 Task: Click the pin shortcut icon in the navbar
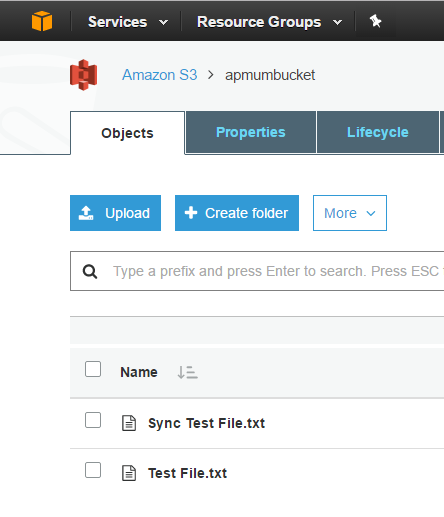click(x=375, y=21)
